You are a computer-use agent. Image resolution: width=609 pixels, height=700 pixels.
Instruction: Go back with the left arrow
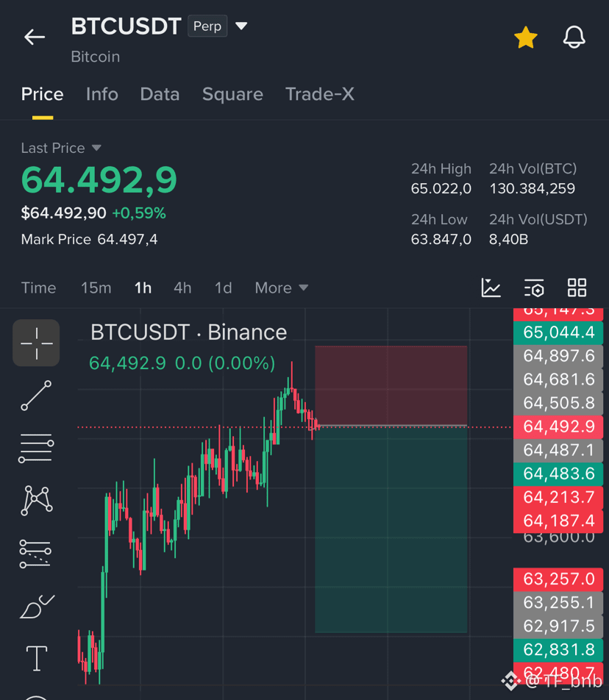[35, 37]
